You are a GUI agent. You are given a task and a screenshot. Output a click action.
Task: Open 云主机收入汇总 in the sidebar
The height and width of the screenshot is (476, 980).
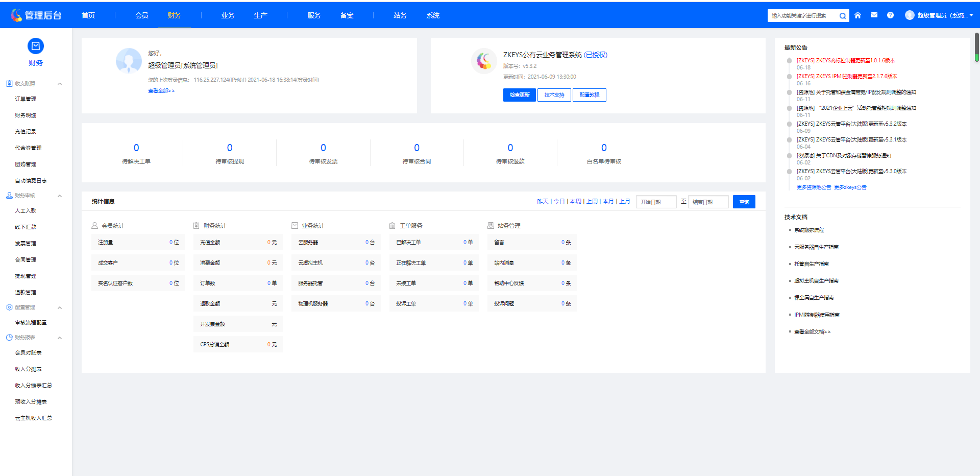click(33, 418)
